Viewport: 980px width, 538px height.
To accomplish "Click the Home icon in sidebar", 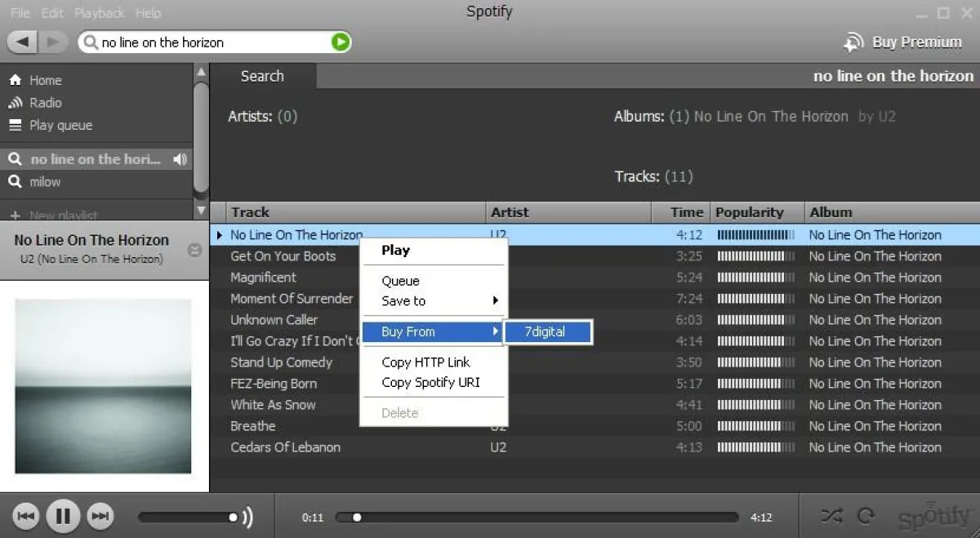I will 15,80.
